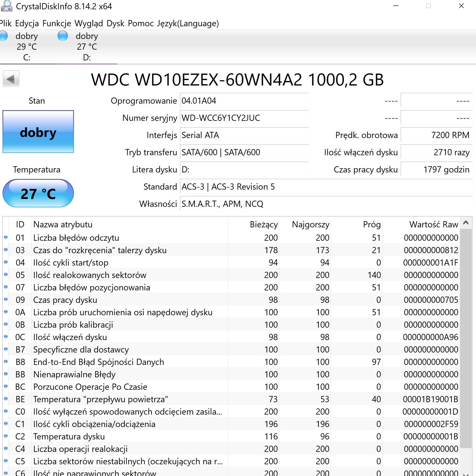Screen dimensions: 476x476
Task: Click the dobry health status button
Action: (x=38, y=132)
